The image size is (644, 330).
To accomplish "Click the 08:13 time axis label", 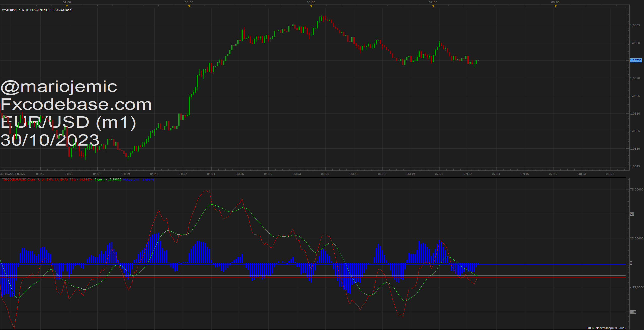I will pos(581,174).
